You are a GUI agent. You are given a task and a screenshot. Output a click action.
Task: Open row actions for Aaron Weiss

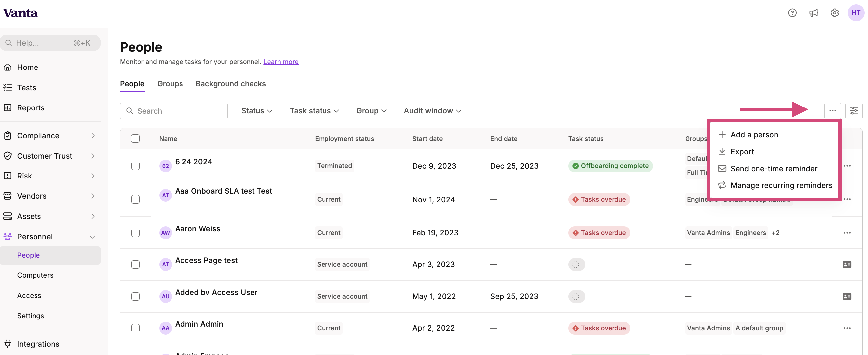847,233
